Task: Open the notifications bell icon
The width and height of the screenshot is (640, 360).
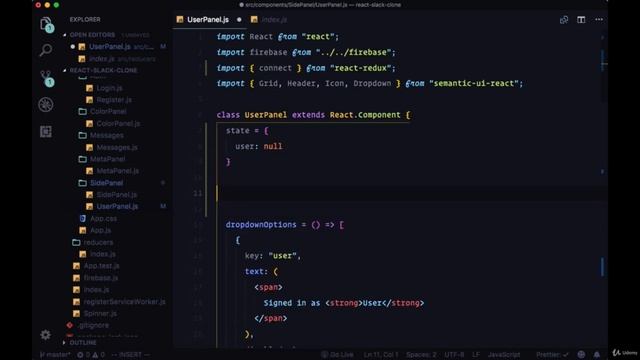Action: tap(597, 355)
